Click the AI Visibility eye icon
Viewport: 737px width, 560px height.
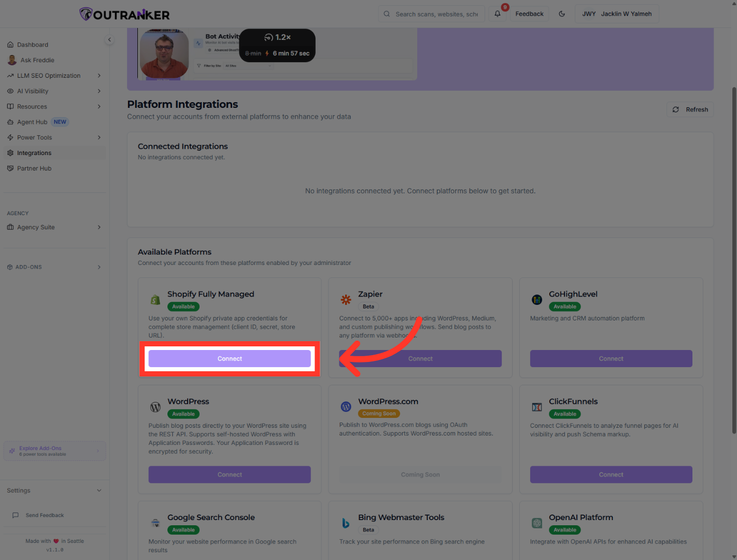click(10, 91)
